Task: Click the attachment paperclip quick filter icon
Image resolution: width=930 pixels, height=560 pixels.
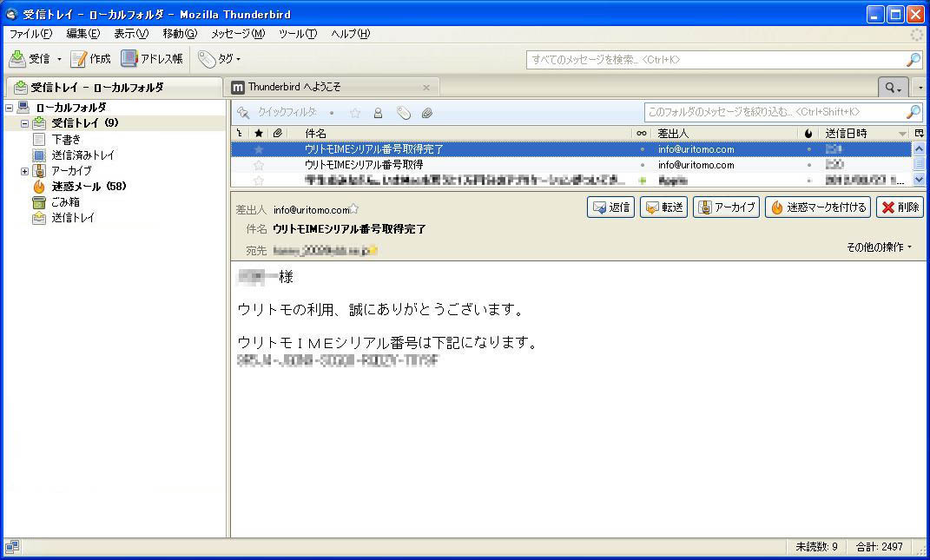Action: pyautogui.click(x=427, y=113)
